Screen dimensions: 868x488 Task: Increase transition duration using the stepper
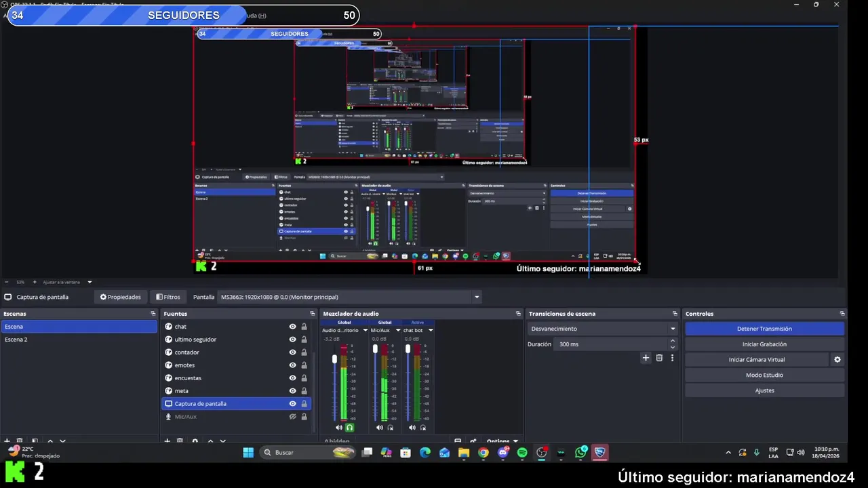point(673,341)
